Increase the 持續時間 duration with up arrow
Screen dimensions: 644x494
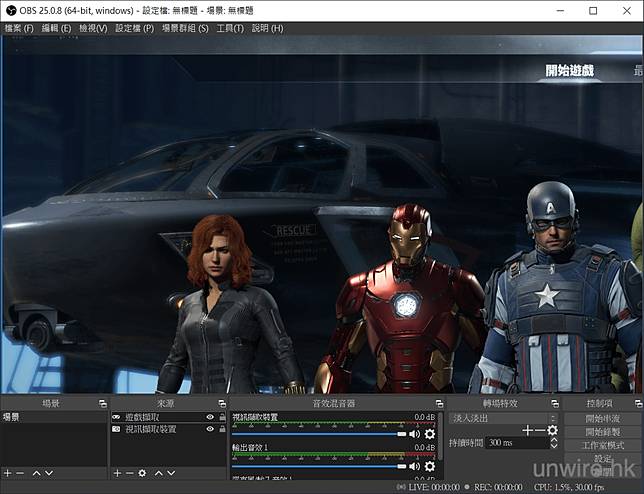(x=554, y=440)
